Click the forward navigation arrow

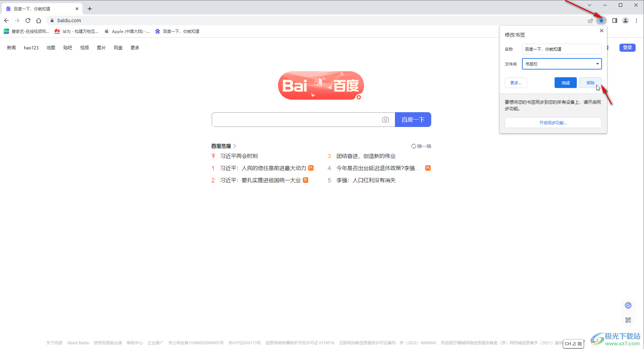pos(17,20)
